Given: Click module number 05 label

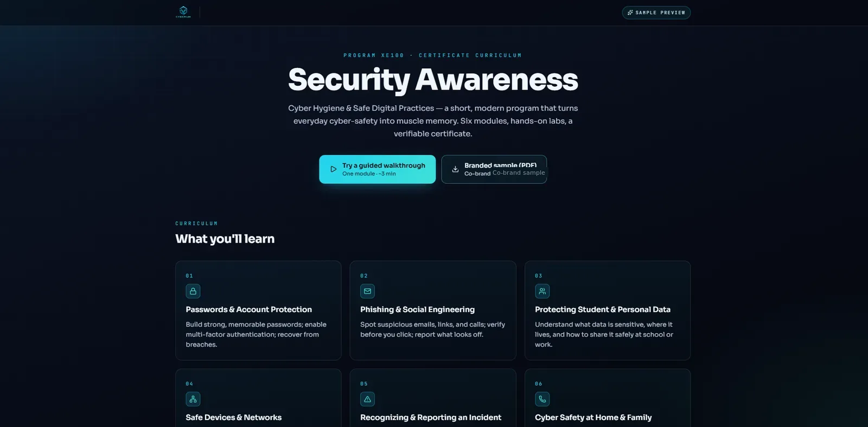Looking at the screenshot, I should [x=364, y=384].
